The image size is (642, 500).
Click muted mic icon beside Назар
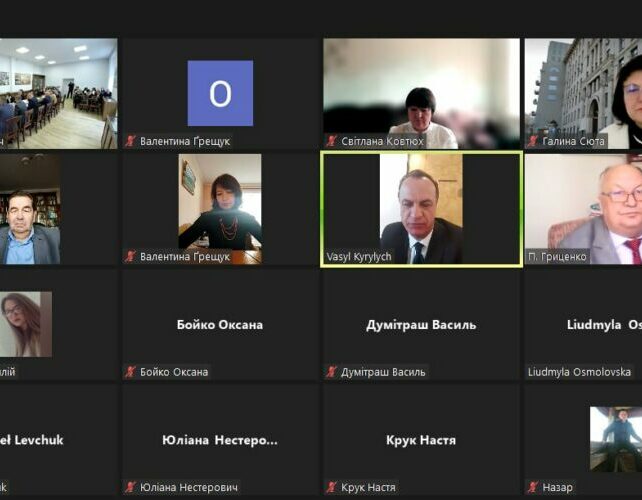[533, 488]
